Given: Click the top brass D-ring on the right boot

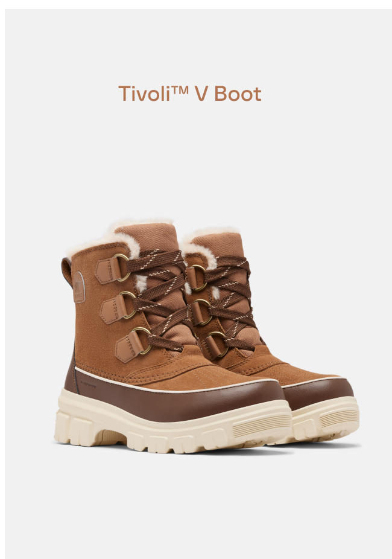Looking at the screenshot, I should (199, 277).
